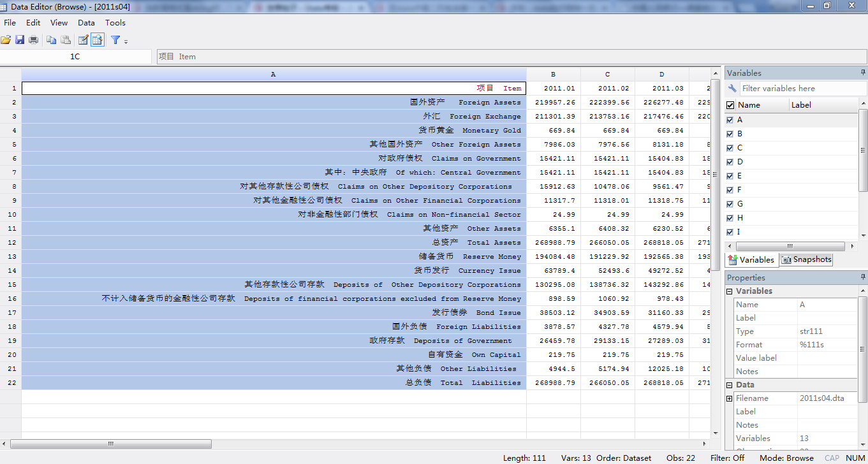
Task: Switch to Edit mode with pencil-grid icon
Action: coord(83,40)
